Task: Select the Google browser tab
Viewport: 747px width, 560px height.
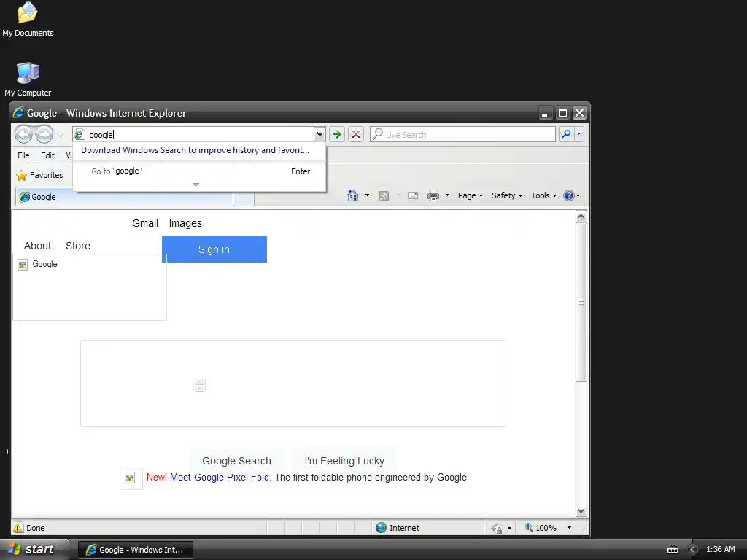Action: [124, 197]
